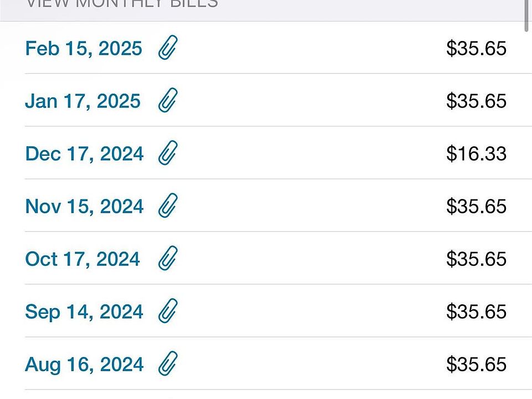This screenshot has width=532, height=399.
Task: Open the Feb 15, 2025 bill attachment icon
Action: tap(167, 48)
